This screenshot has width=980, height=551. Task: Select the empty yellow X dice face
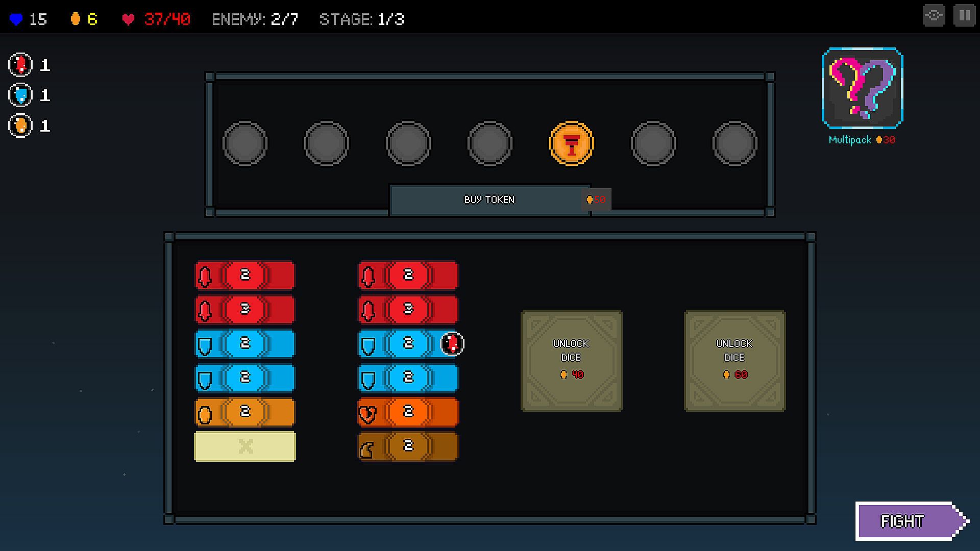(x=245, y=446)
